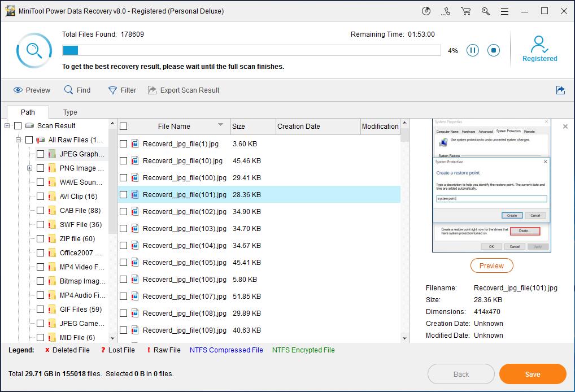The height and width of the screenshot is (392, 575).
Task: Select the MP4 Video folder
Action: click(x=82, y=267)
